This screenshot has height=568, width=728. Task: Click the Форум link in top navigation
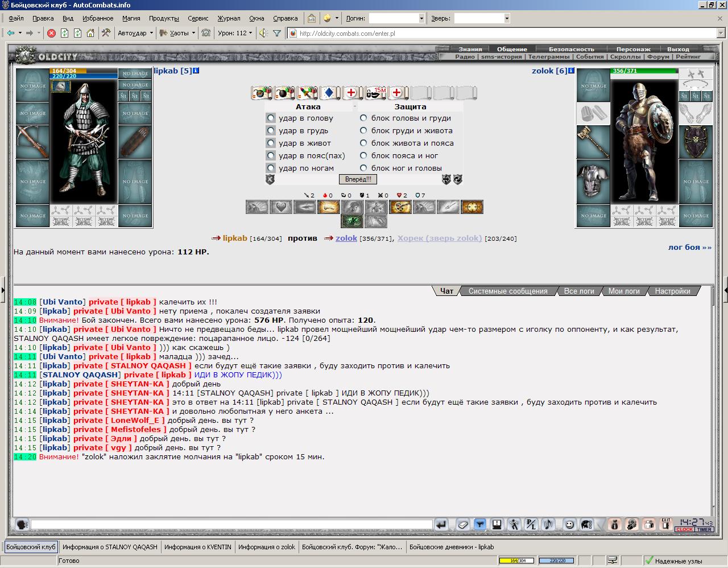click(x=658, y=57)
